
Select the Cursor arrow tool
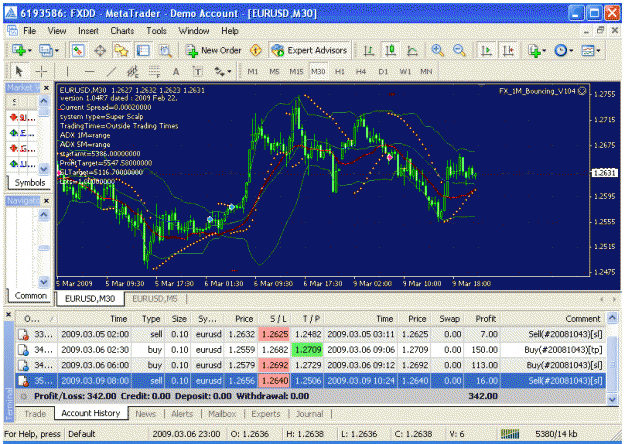(x=19, y=72)
